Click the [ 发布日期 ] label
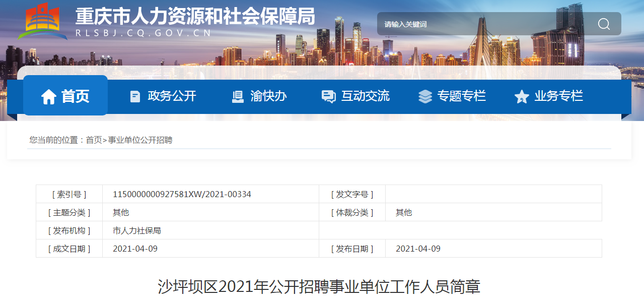644x302 pixels. point(352,249)
